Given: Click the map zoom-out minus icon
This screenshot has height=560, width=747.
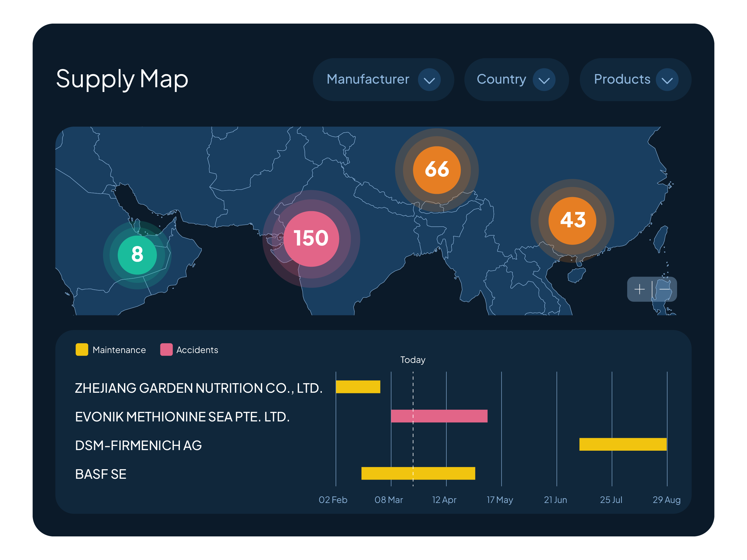Looking at the screenshot, I should pos(664,289).
